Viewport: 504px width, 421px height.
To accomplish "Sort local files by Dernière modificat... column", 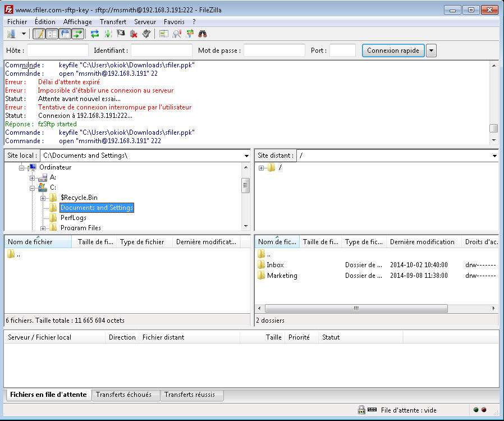I will 207,242.
